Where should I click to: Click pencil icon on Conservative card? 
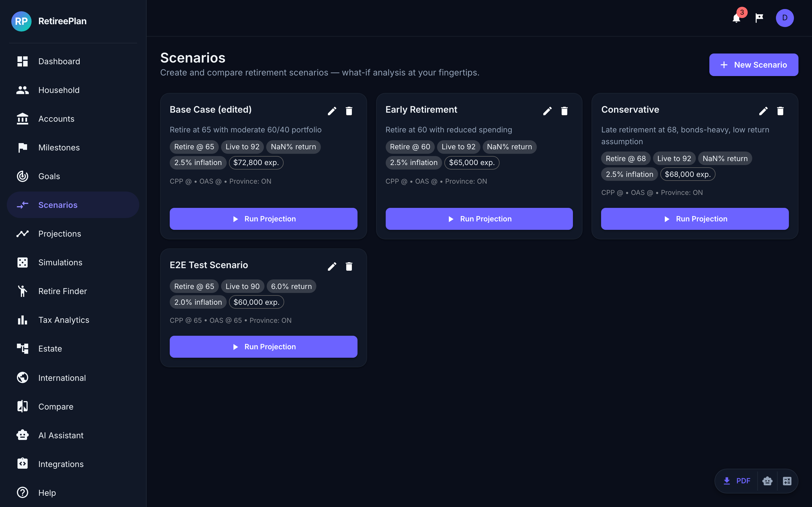[763, 111]
